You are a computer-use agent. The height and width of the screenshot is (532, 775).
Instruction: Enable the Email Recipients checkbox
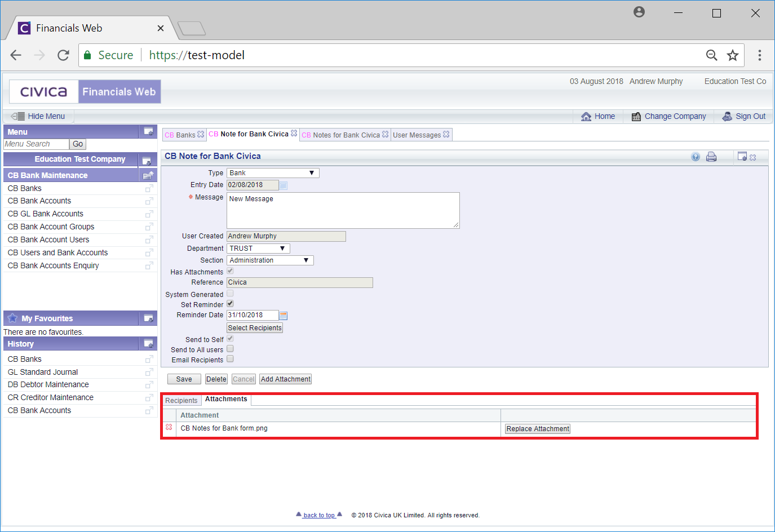[230, 359]
